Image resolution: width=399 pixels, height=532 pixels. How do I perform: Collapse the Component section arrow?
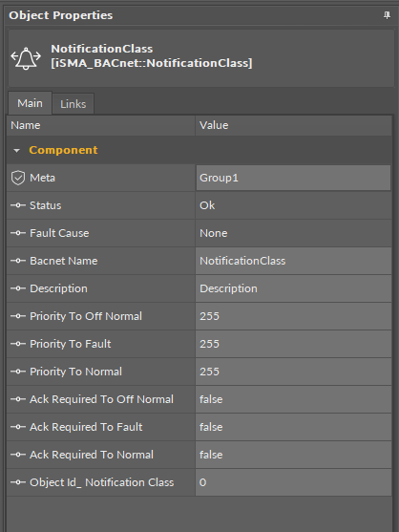(16, 151)
